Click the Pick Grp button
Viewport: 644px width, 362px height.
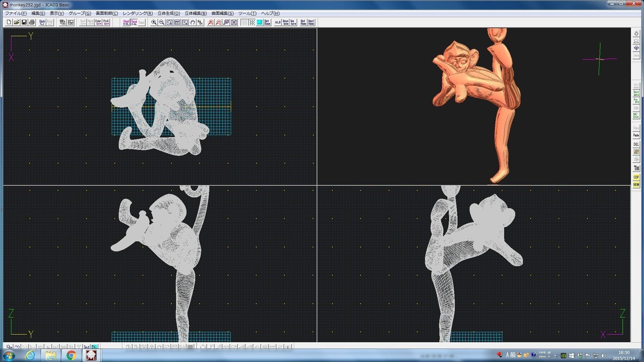click(x=106, y=22)
